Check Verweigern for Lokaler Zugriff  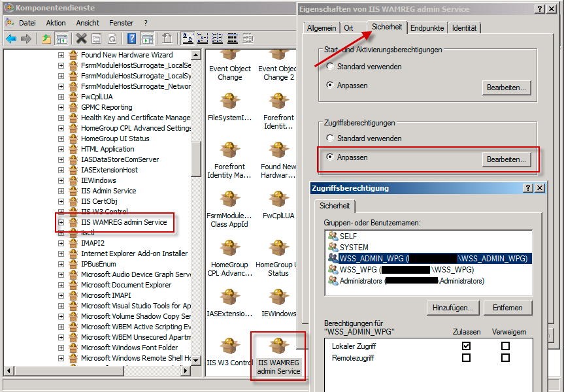click(x=505, y=346)
